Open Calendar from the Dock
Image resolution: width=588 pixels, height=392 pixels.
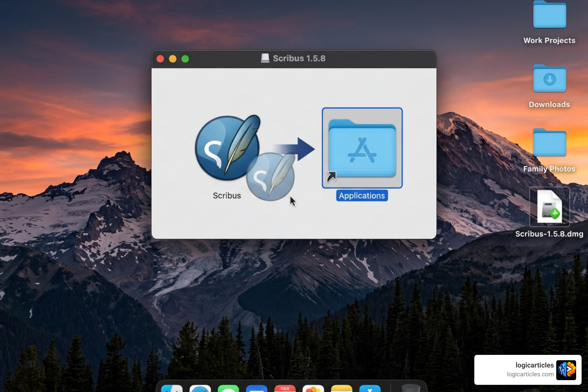coord(285,388)
